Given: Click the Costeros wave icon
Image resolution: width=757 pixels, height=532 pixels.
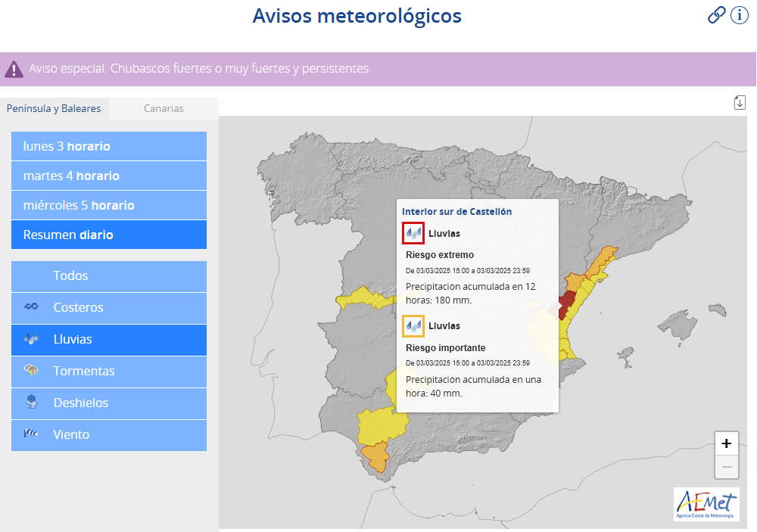Looking at the screenshot, I should tap(31, 306).
